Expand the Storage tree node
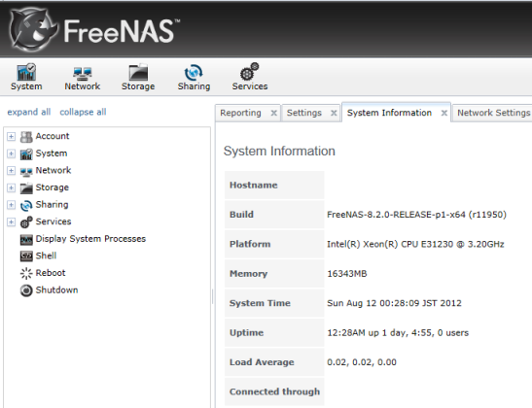This screenshot has height=408, width=532. [x=11, y=187]
